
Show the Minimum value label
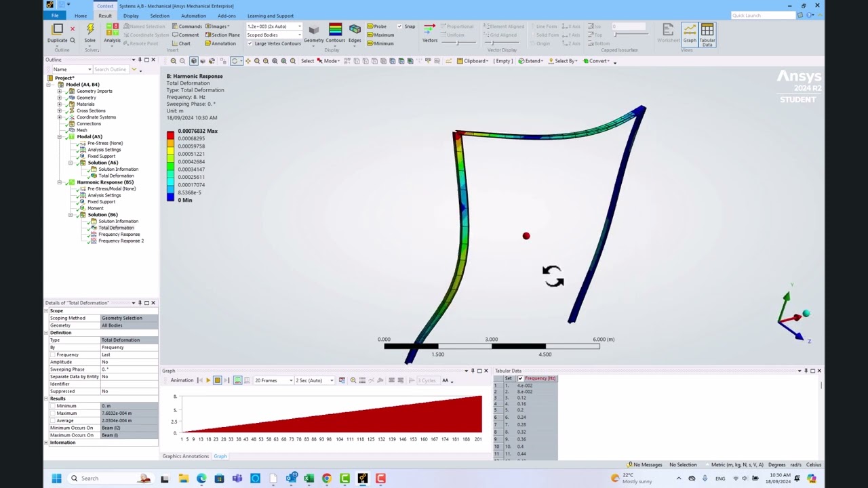[x=380, y=43]
